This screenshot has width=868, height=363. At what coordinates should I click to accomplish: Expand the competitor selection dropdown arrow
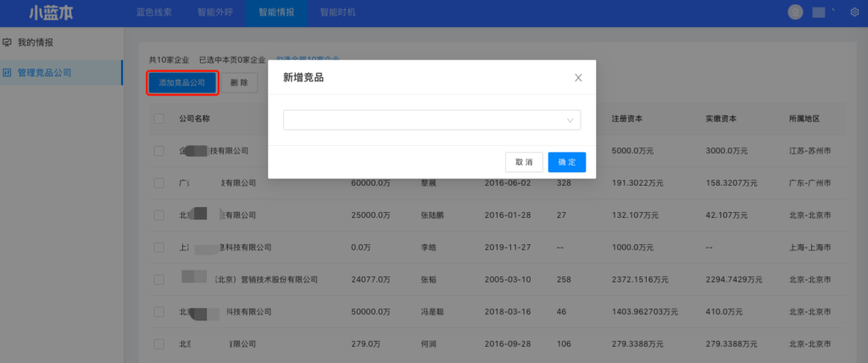(570, 120)
